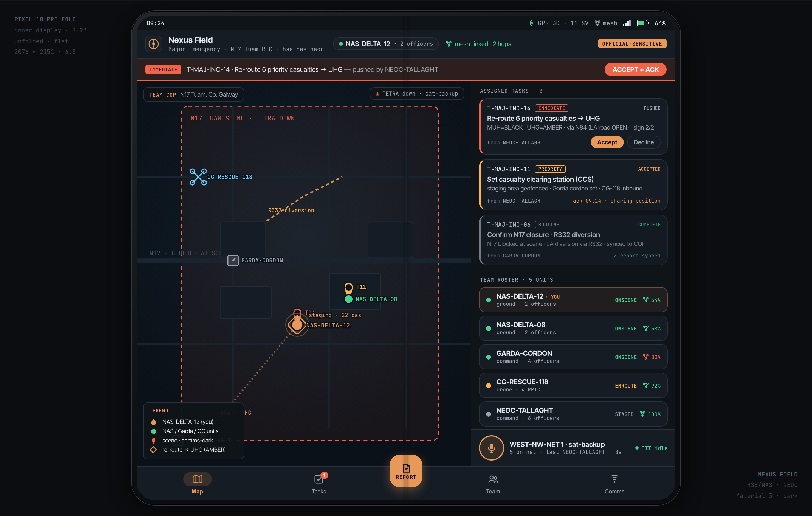
Task: Click ack 09:24 sharing position text
Action: point(616,201)
